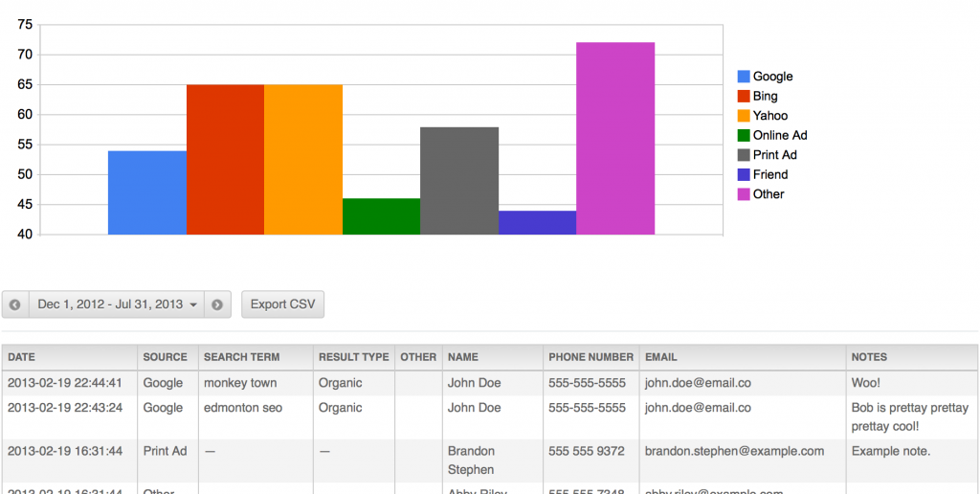Click the Yahoo legend color swatch
980x494 pixels.
point(744,116)
